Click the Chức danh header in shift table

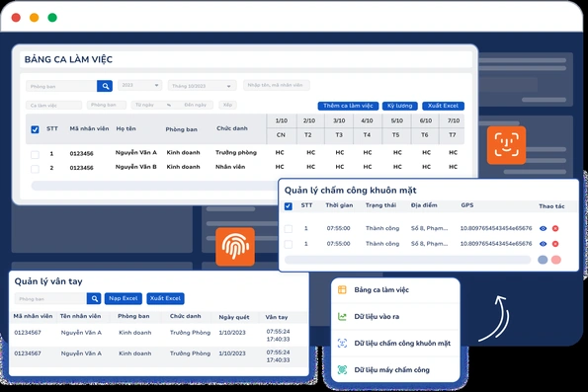tap(232, 128)
